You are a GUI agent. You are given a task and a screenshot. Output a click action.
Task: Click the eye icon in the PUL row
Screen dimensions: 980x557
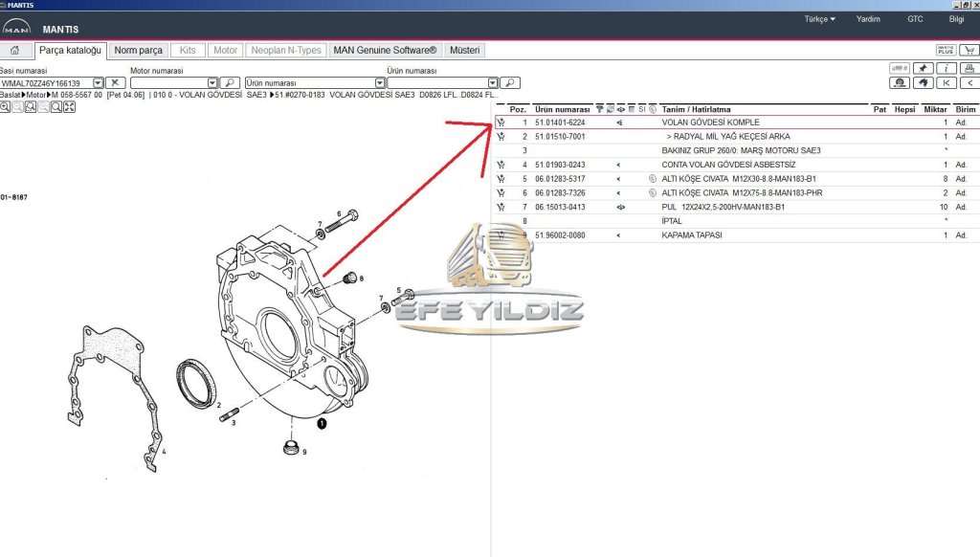620,207
